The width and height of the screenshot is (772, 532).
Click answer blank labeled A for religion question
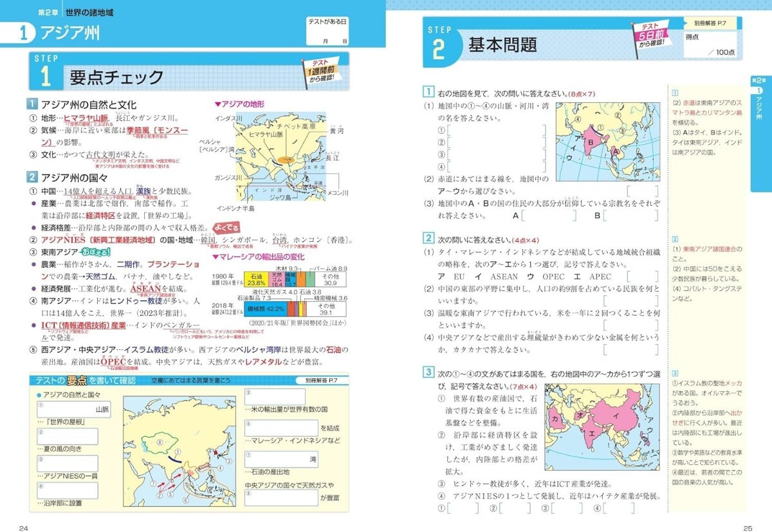tap(549, 216)
